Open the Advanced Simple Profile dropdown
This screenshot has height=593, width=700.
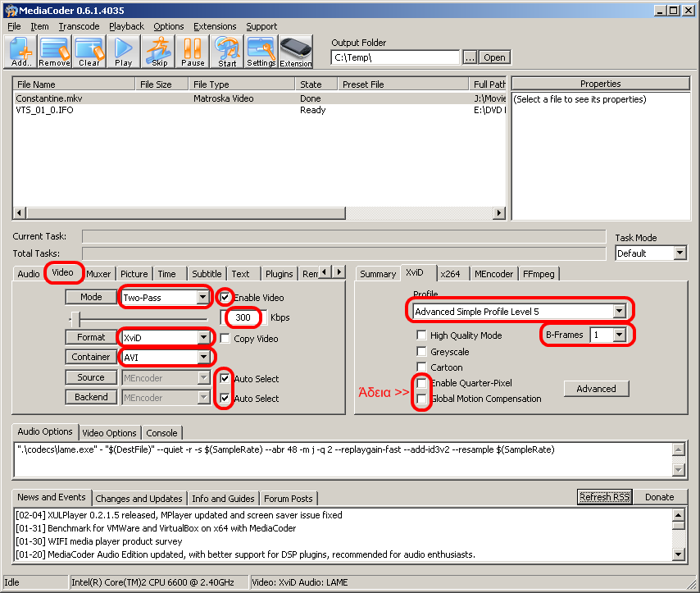coord(619,311)
